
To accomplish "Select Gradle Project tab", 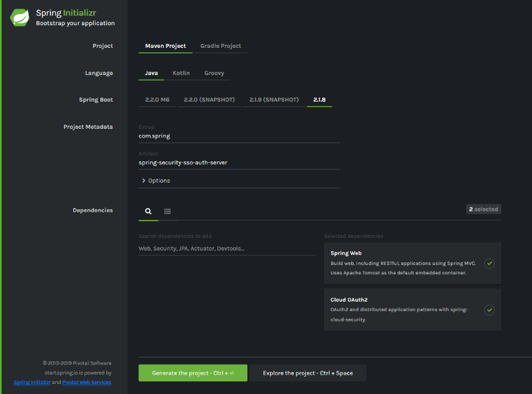I will pos(221,46).
